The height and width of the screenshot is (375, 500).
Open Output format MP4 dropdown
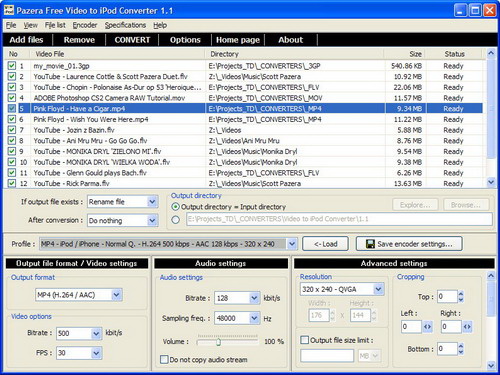pos(116,295)
